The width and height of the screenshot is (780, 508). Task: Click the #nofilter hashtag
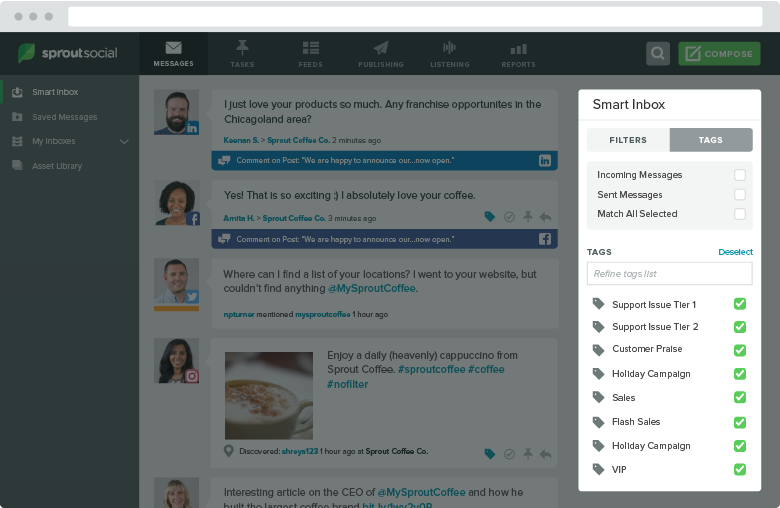point(347,384)
